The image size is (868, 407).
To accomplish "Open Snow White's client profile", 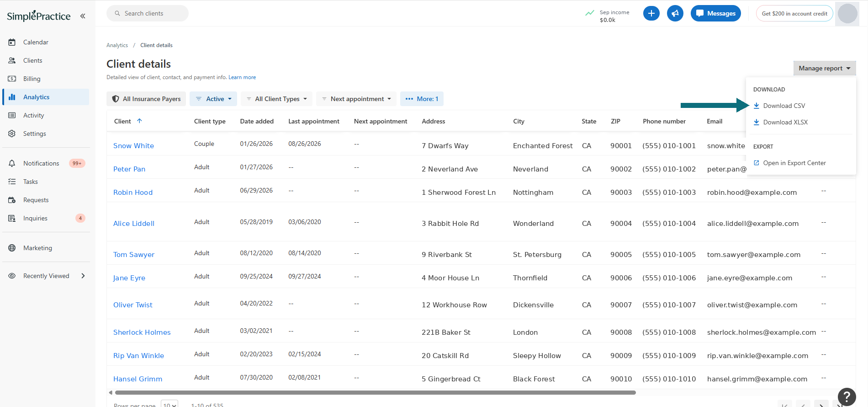I will [133, 145].
